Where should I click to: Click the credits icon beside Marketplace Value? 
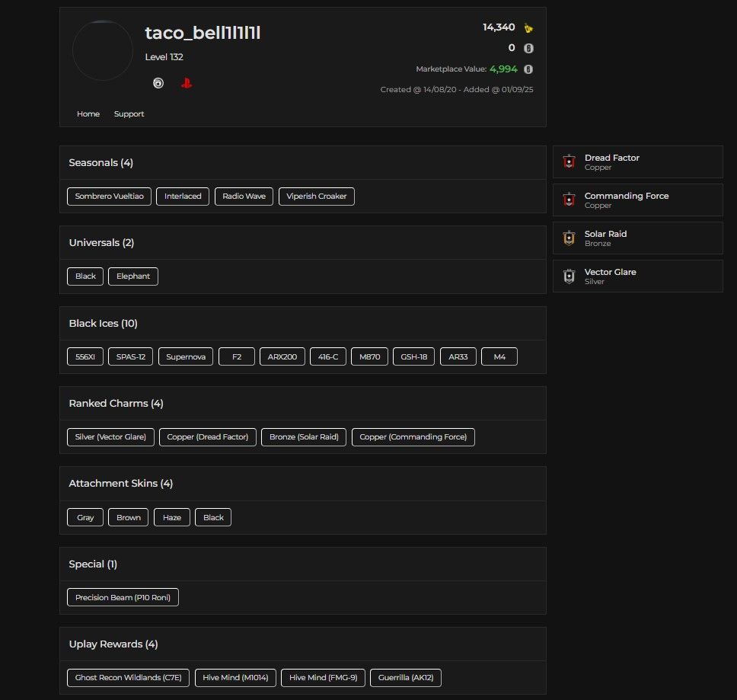tap(528, 69)
